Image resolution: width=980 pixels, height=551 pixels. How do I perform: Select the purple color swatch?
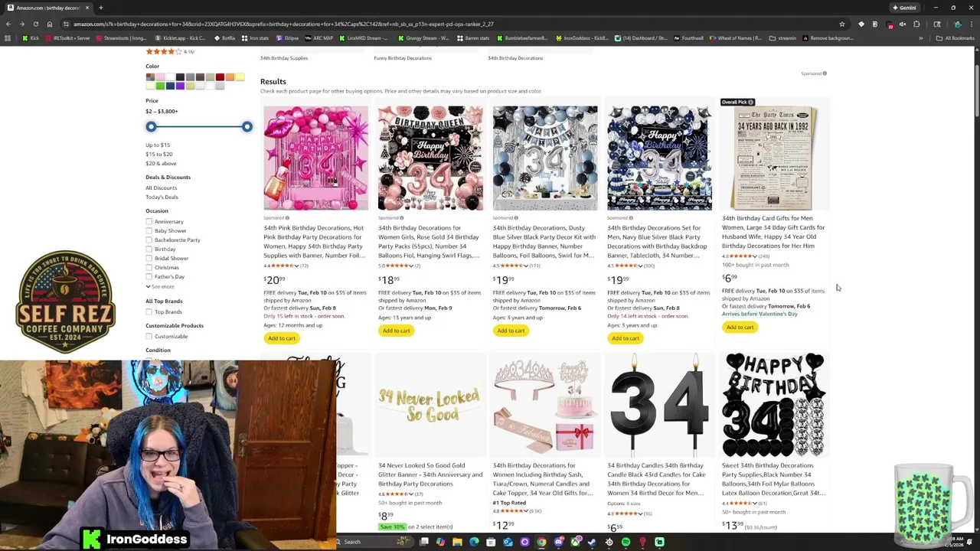click(x=180, y=86)
